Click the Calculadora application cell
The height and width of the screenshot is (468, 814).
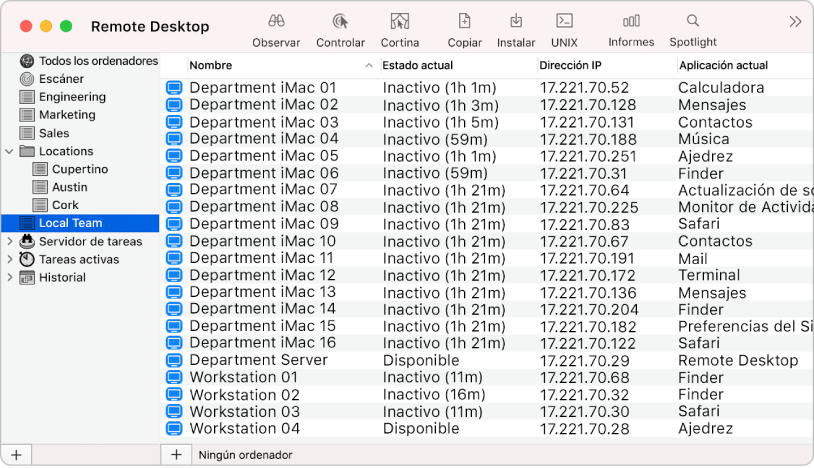[721, 88]
